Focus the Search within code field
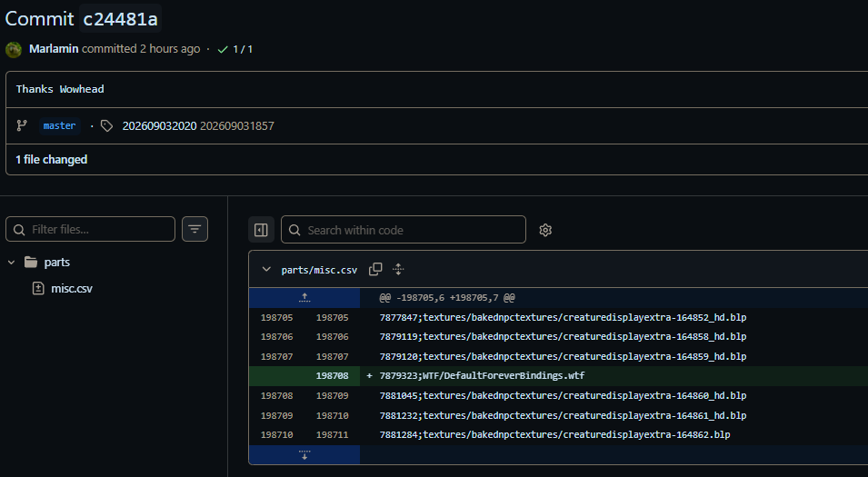Screen dimensions: 868x477 (x=403, y=230)
